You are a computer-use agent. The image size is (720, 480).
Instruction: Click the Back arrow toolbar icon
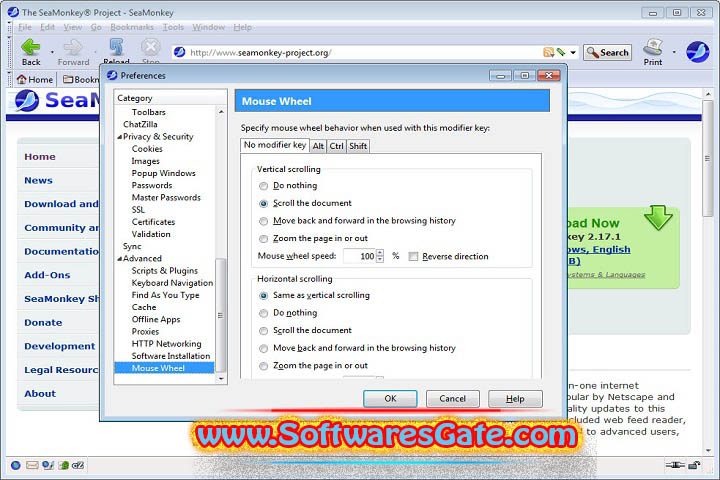(x=31, y=47)
